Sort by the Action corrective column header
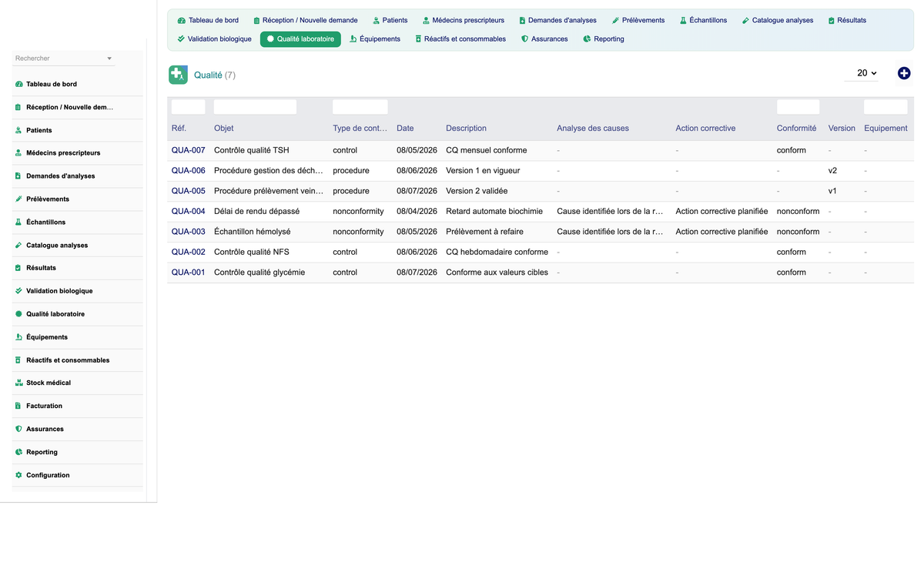The width and height of the screenshot is (924, 572). pyautogui.click(x=705, y=128)
